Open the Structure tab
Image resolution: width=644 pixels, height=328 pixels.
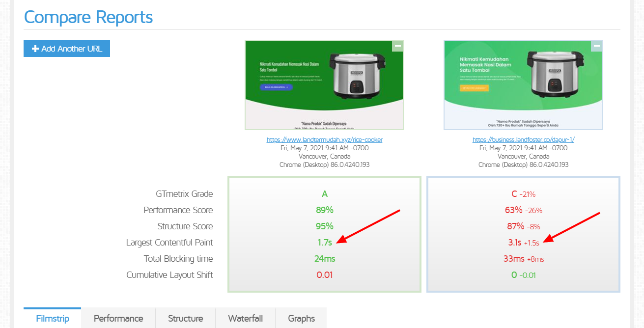click(x=185, y=318)
